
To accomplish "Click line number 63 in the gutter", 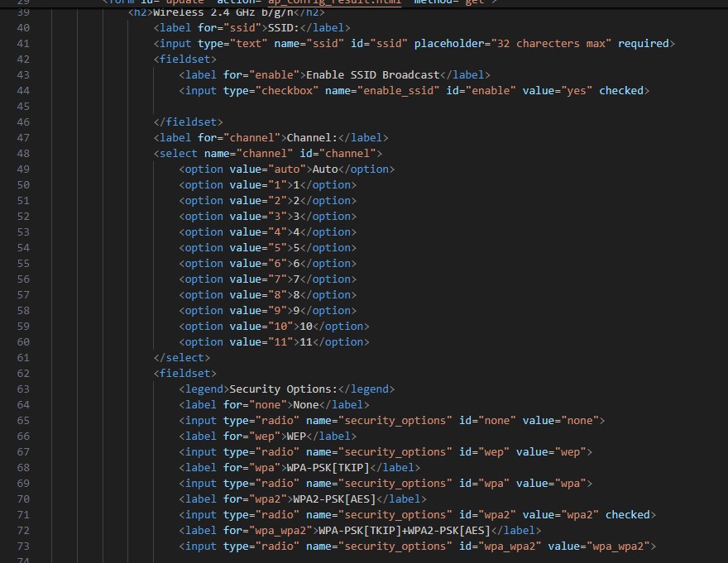I will pyautogui.click(x=23, y=389).
